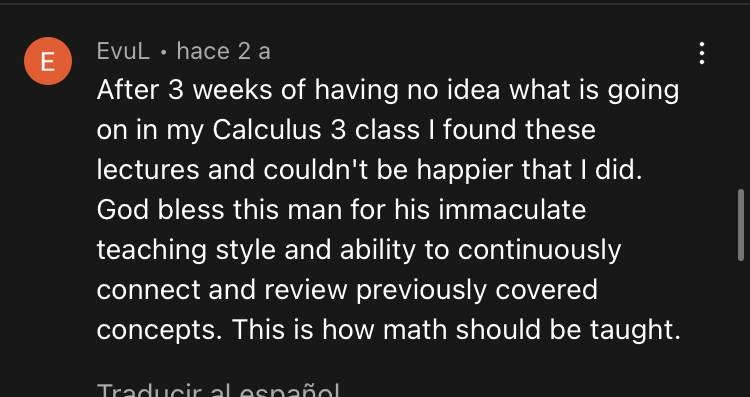This screenshot has width=750, height=397.
Task: Click the line mentioning "Calculus 3 class"
Action: pos(346,131)
